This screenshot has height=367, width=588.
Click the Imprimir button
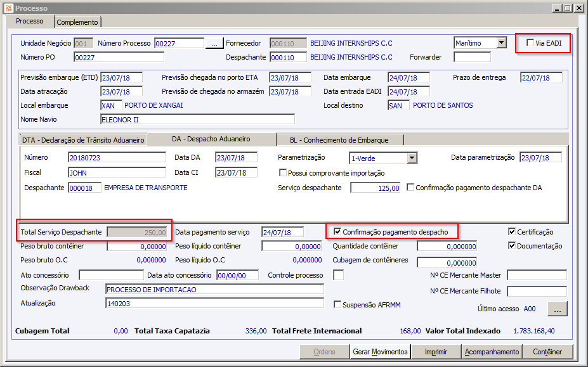point(436,352)
